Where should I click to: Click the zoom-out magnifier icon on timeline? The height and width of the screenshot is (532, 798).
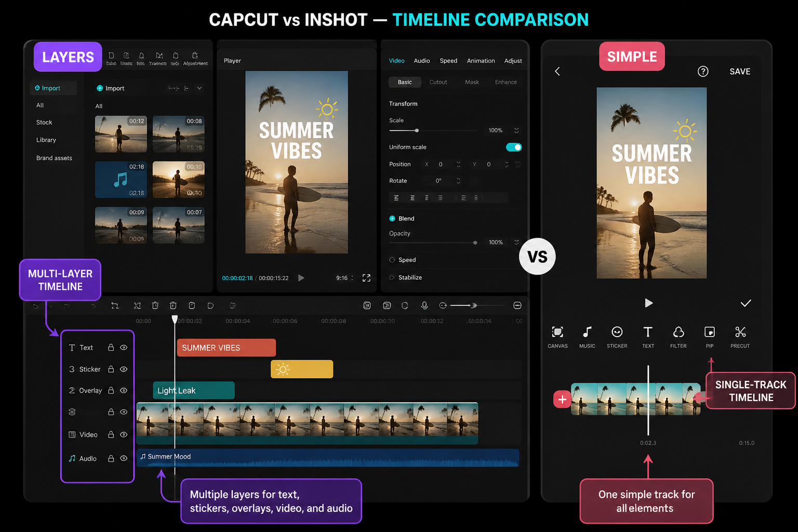(x=443, y=305)
